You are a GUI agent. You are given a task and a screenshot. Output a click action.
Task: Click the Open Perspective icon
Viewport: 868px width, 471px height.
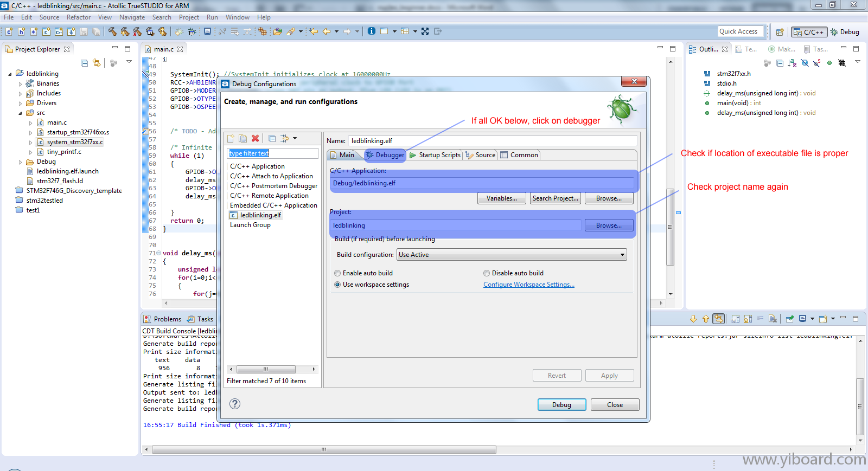pyautogui.click(x=780, y=32)
